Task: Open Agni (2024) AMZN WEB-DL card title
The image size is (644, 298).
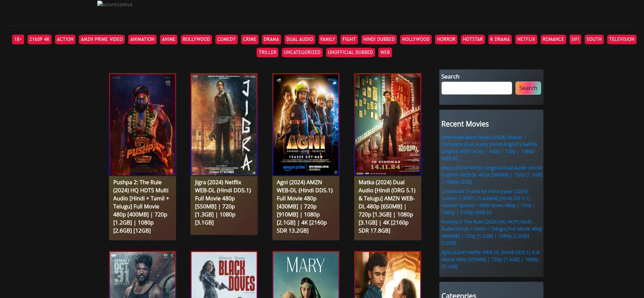Action: [x=305, y=206]
